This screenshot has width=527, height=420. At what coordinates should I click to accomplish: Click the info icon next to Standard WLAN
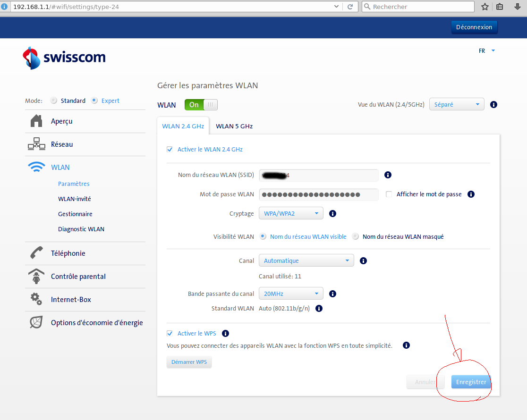319,309
